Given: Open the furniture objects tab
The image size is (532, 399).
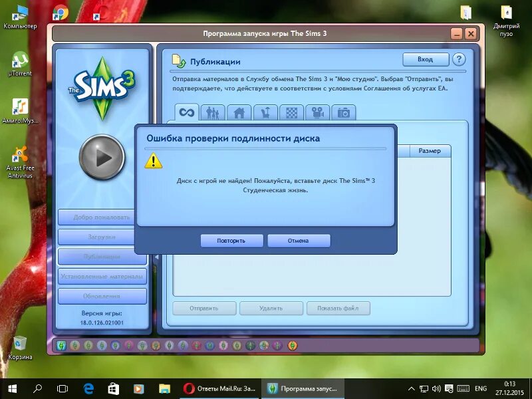Looking at the screenshot, I should [265, 112].
